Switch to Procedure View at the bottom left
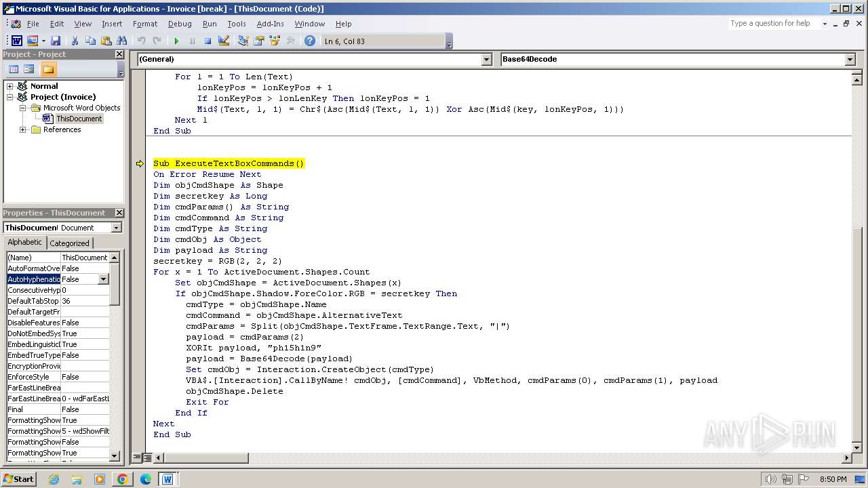Screen dimensions: 868x488 click(x=137, y=458)
